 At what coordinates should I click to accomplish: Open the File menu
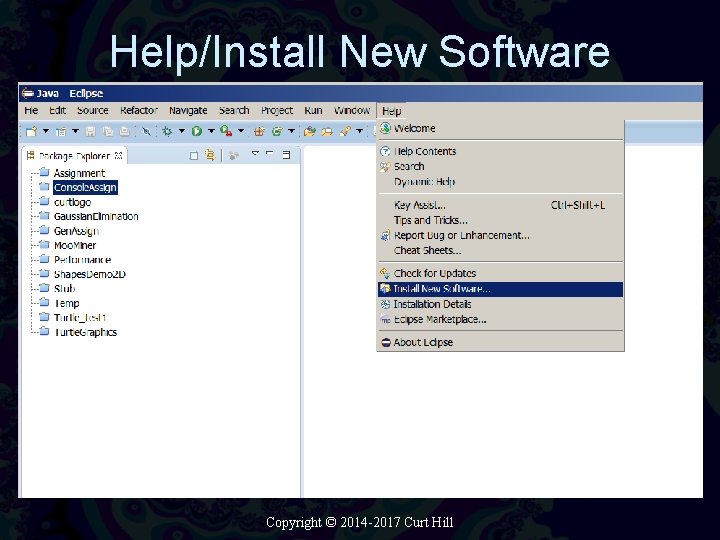(x=31, y=111)
